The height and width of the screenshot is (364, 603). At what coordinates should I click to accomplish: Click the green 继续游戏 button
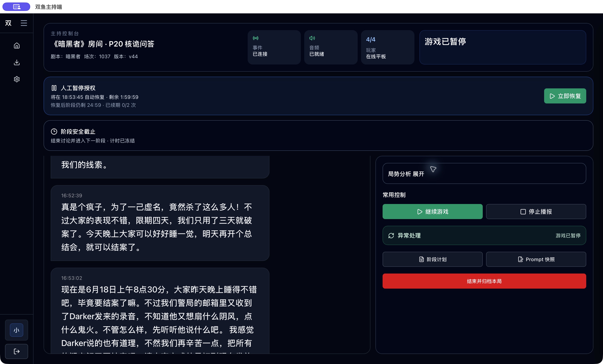432,212
